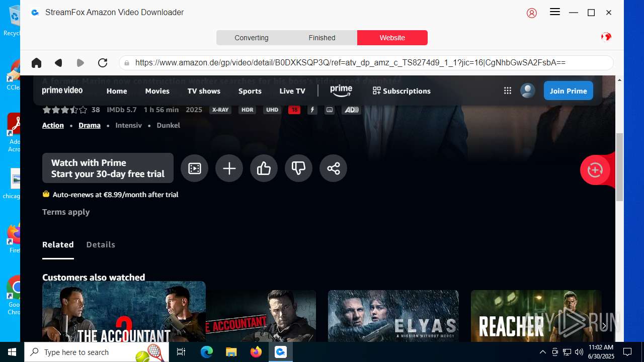This screenshot has width=644, height=362.
Task: Open the Sports menu item
Action: 250,91
